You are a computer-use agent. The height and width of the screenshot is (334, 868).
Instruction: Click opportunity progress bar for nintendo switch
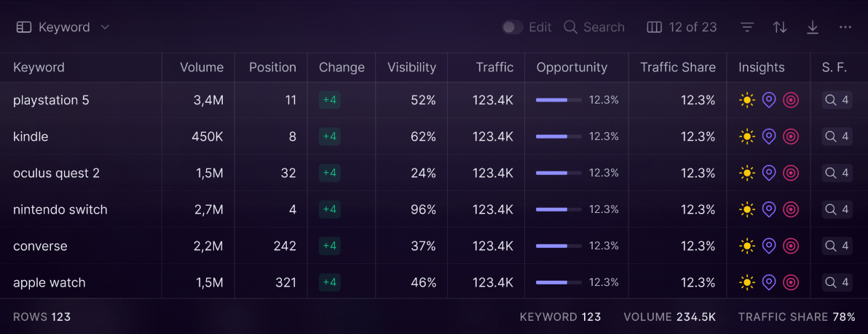click(559, 209)
